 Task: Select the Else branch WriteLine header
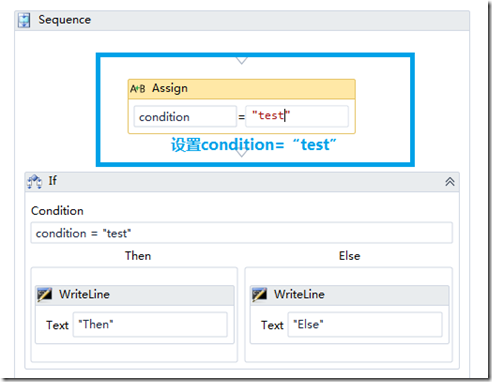click(x=350, y=295)
